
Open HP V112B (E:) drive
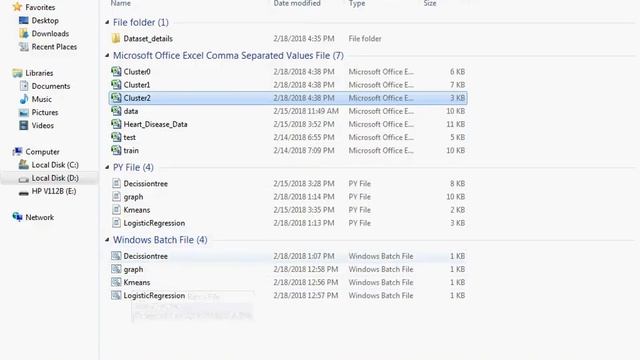[54, 191]
